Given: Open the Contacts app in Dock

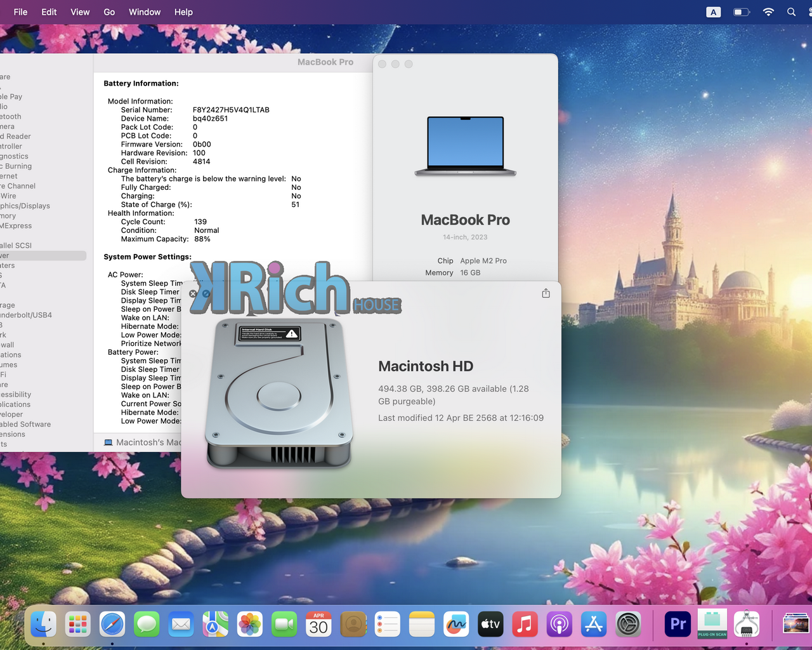Looking at the screenshot, I should click(353, 625).
